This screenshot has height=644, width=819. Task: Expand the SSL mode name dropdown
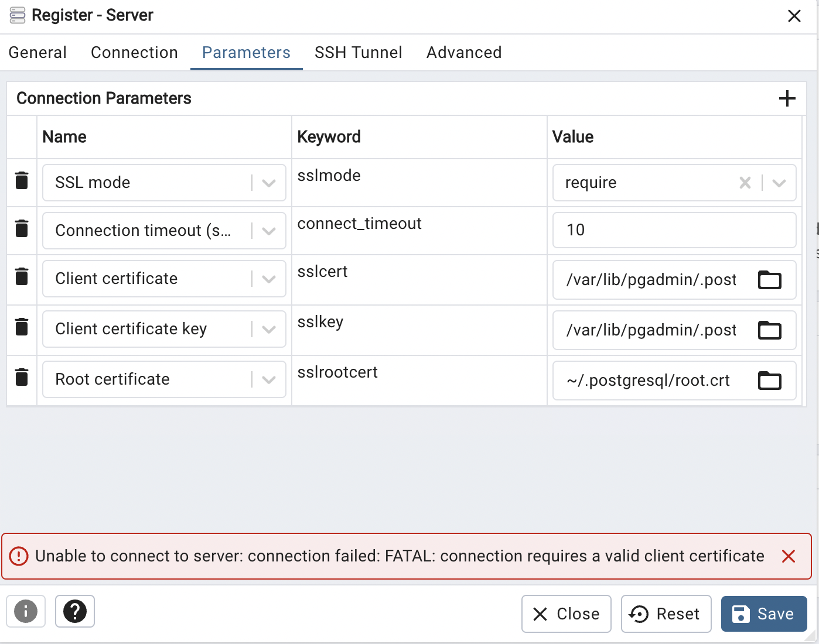tap(269, 183)
